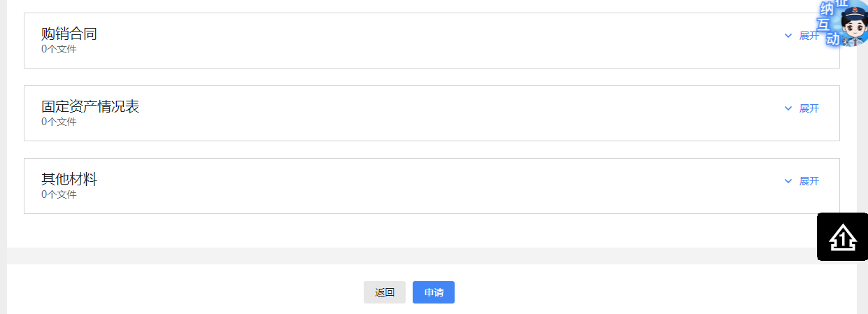Expand the 固定资产情况表 section via 展开
This screenshot has height=314, width=868.
[809, 108]
